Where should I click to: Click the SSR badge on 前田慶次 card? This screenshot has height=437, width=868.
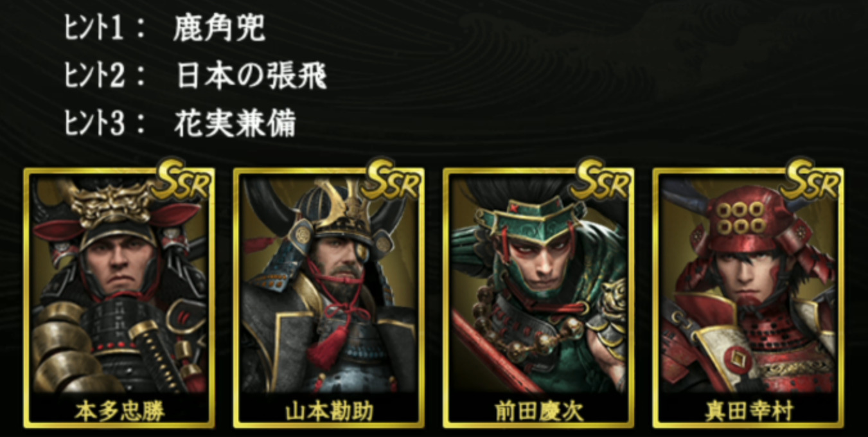coord(601,181)
